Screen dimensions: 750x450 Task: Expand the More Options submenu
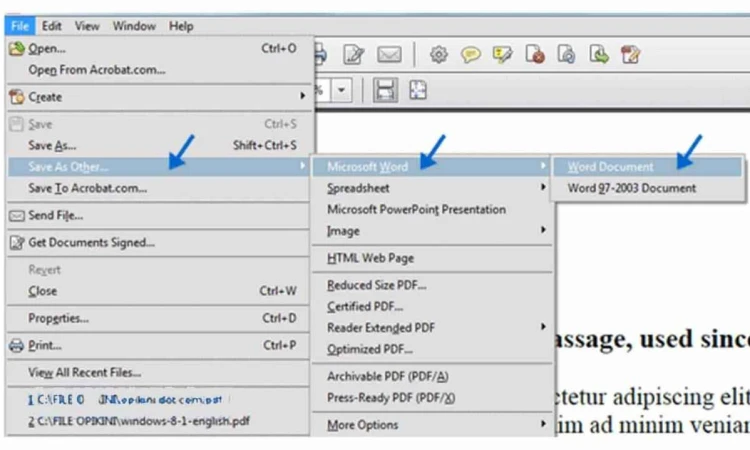coord(431,425)
